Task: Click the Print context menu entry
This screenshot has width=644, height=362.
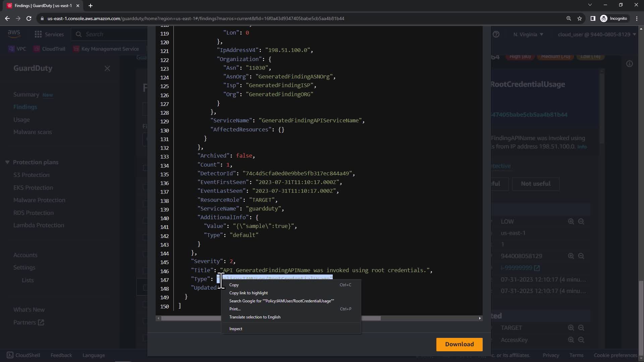Action: click(235, 309)
